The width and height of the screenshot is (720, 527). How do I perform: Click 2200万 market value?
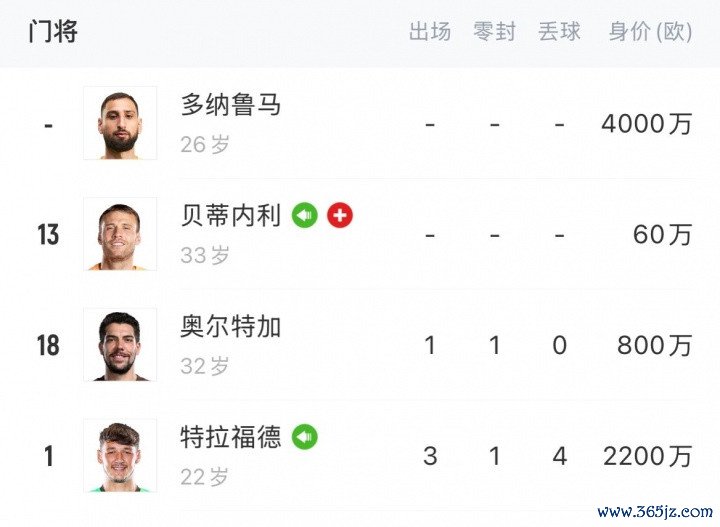tap(647, 456)
